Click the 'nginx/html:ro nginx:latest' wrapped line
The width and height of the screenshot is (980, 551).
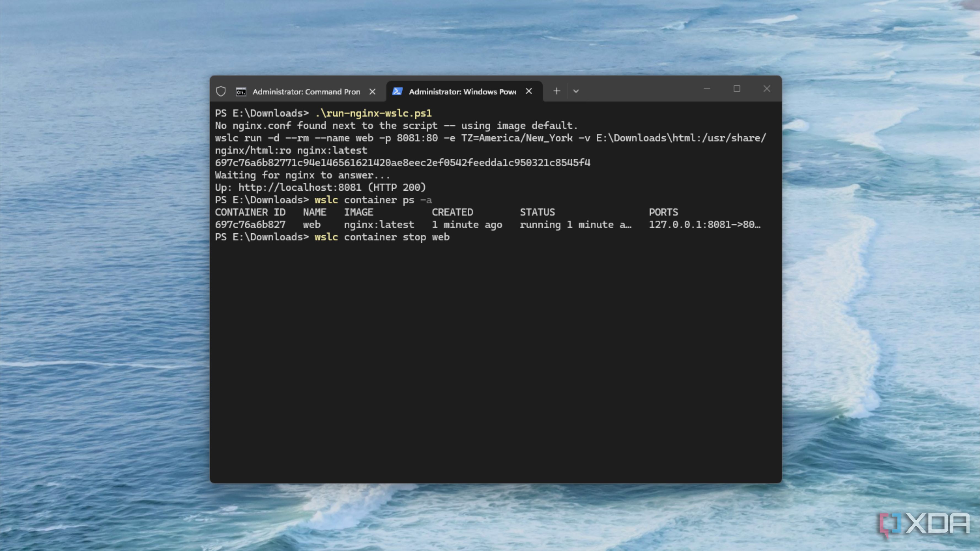pos(291,151)
